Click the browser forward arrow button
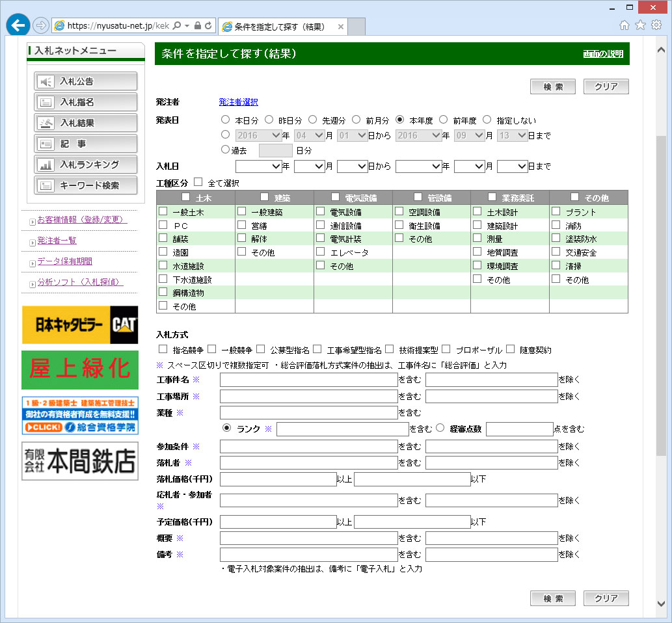This screenshot has width=672, height=623. [x=41, y=26]
